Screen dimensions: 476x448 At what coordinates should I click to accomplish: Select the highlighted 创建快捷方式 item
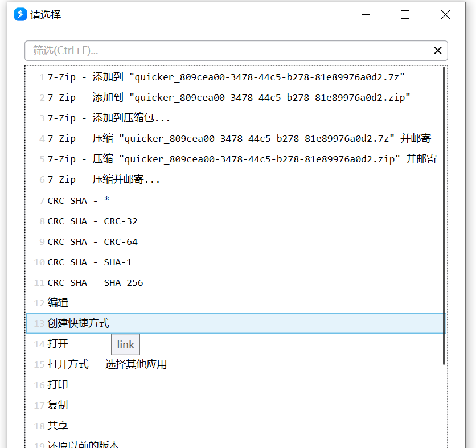pos(236,323)
